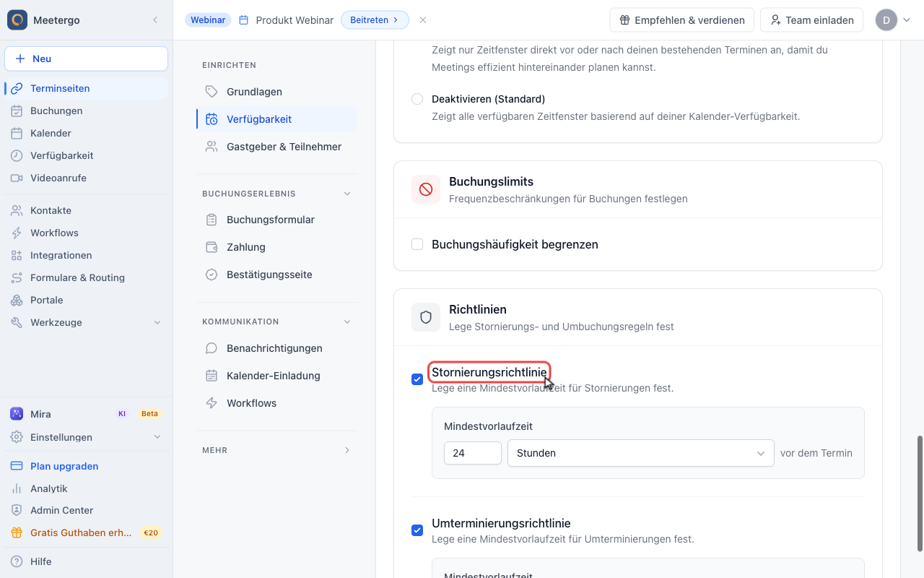The height and width of the screenshot is (578, 924).
Task: Click the Richtlinien shield icon
Action: pos(426,317)
